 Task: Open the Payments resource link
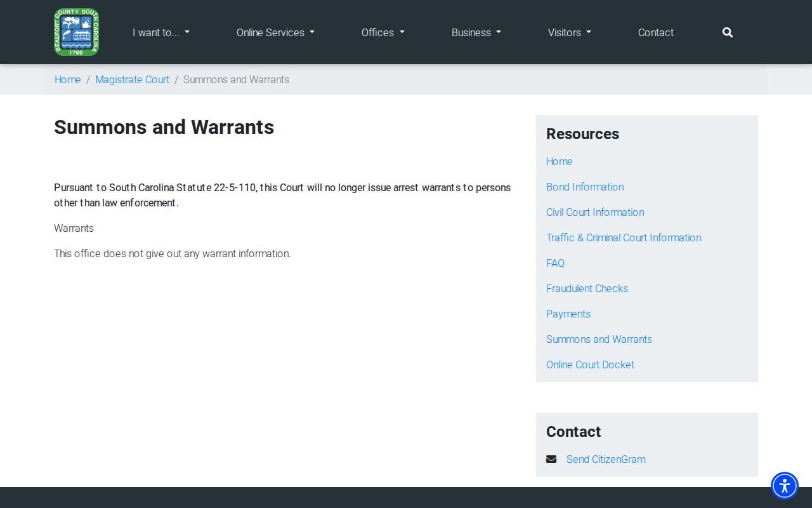[x=568, y=314]
